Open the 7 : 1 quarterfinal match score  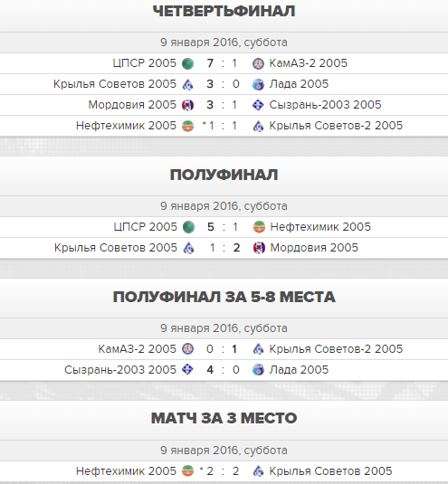[x=223, y=63]
